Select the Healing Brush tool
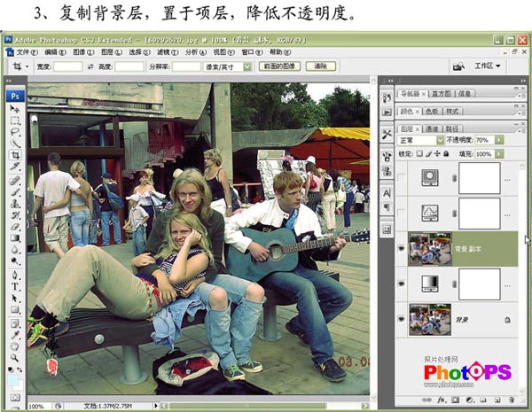The height and width of the screenshot is (412, 532). pos(14,181)
